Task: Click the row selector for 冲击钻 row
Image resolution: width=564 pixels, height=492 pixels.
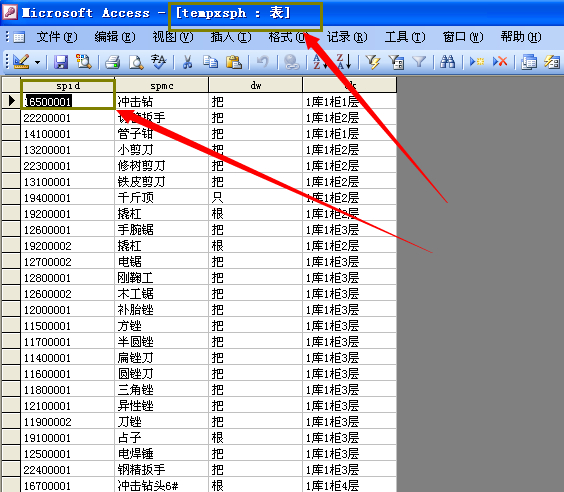Action: (x=11, y=101)
